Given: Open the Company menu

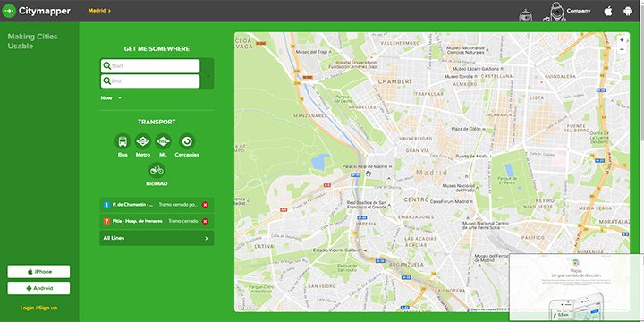Looking at the screenshot, I should [x=579, y=11].
